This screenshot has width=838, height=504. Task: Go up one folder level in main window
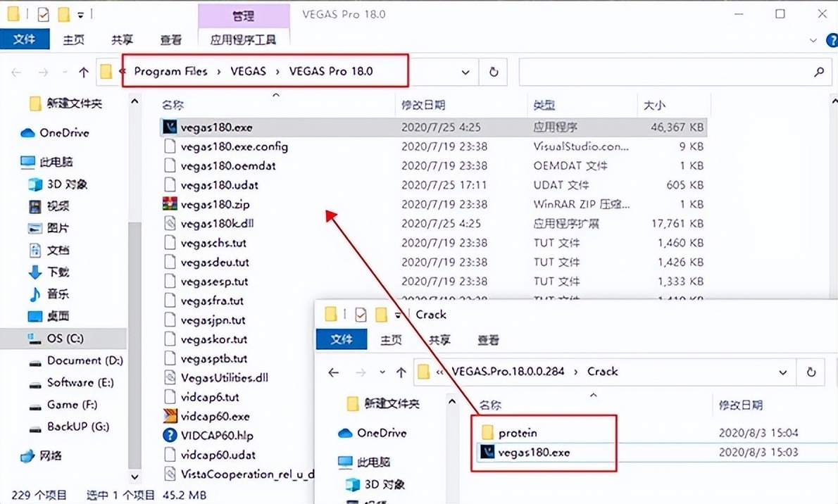pos(83,72)
